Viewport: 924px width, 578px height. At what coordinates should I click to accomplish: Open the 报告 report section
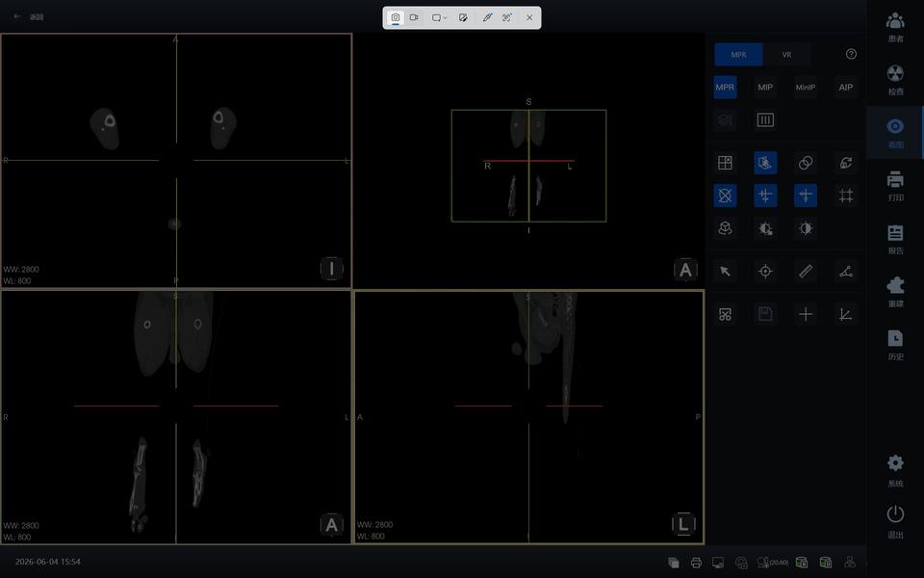[895, 239]
